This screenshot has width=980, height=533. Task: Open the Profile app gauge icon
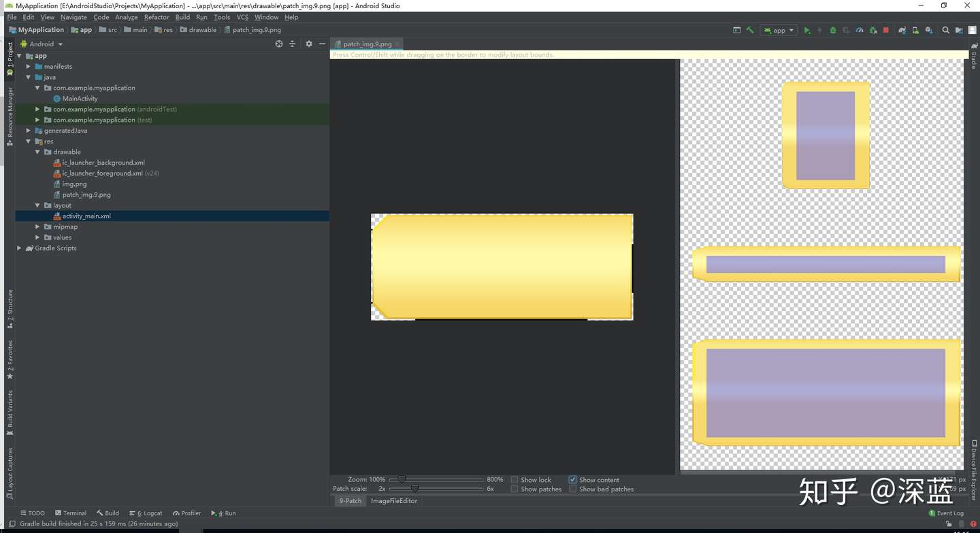(860, 30)
